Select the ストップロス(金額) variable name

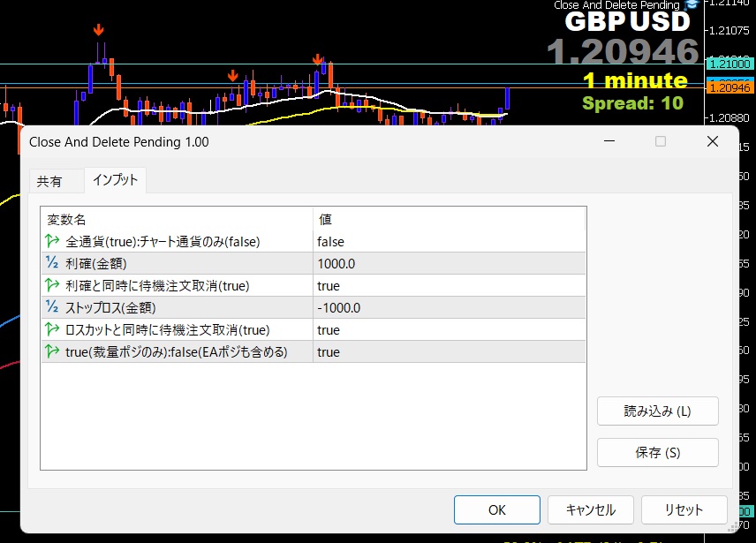pyautogui.click(x=110, y=308)
